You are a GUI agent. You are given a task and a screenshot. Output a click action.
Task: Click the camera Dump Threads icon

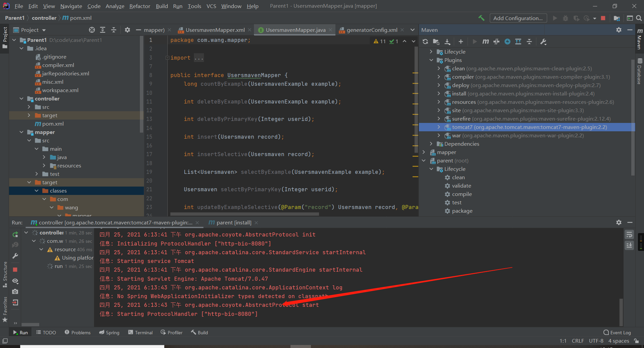click(x=15, y=292)
